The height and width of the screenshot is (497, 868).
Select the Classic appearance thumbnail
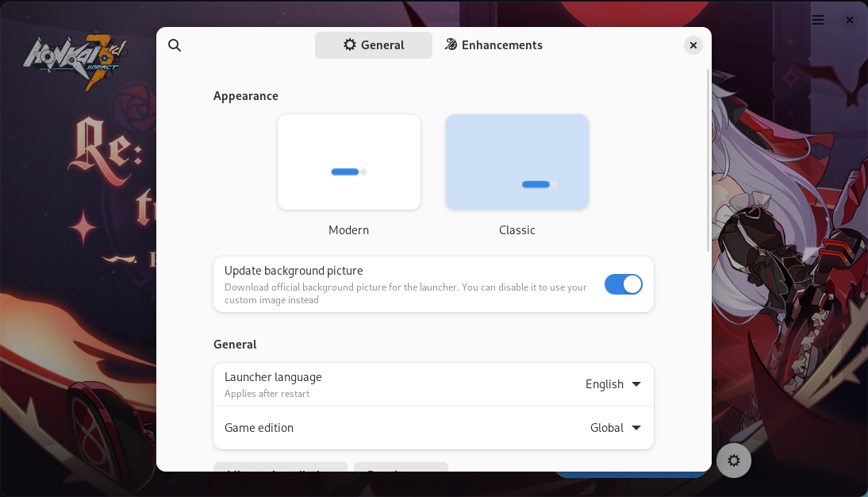[517, 162]
